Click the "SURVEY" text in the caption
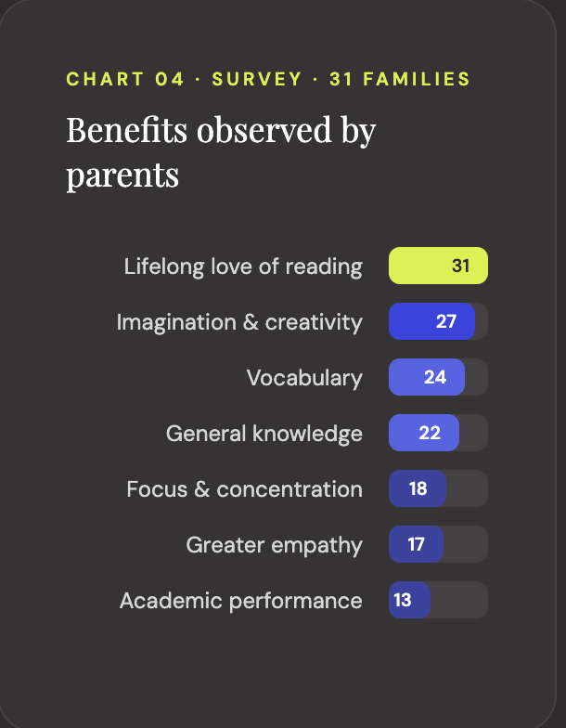The height and width of the screenshot is (728, 566). point(257,79)
